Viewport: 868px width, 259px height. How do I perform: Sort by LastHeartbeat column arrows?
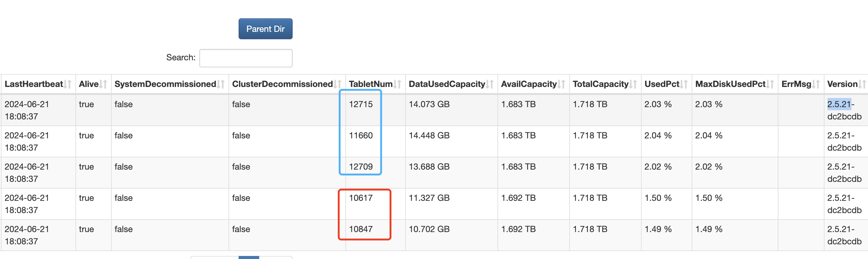[68, 84]
